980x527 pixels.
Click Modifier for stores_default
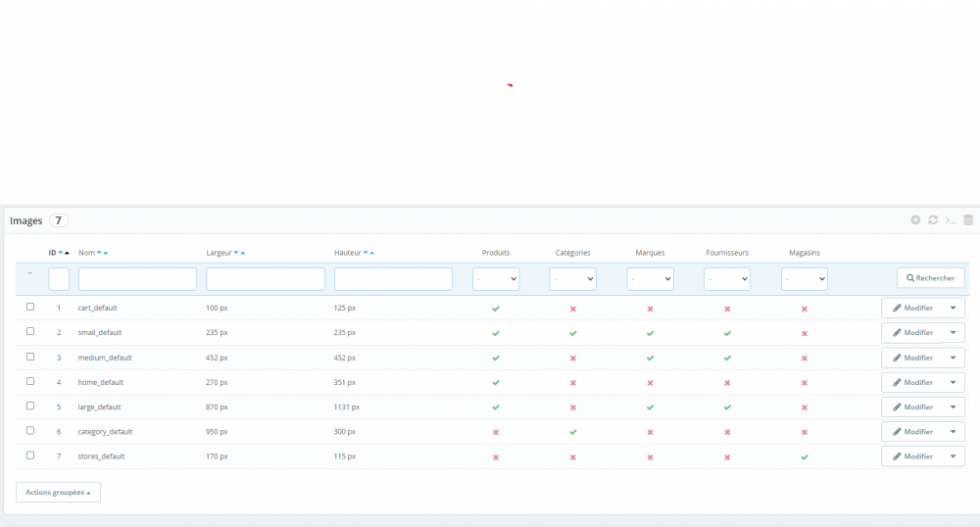[x=912, y=456]
